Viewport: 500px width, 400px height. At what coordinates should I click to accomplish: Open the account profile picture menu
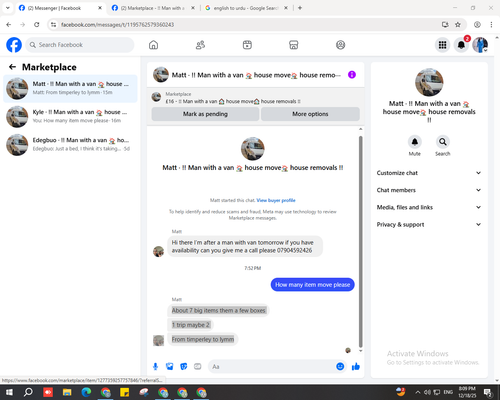tap(480, 45)
